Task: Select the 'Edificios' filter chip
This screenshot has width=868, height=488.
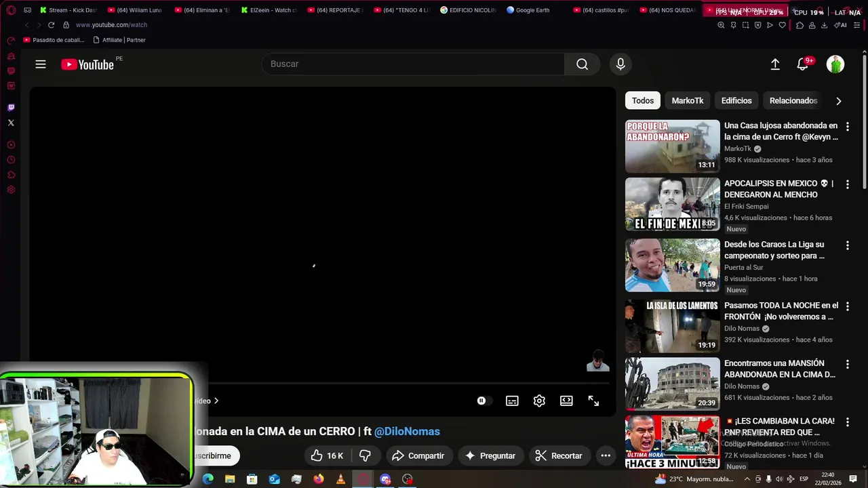Action: 736,100
